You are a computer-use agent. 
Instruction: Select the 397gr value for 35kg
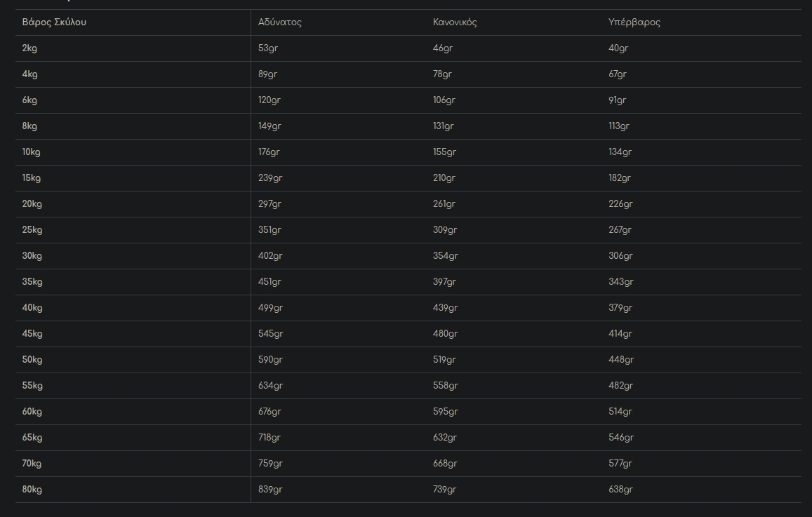(444, 282)
